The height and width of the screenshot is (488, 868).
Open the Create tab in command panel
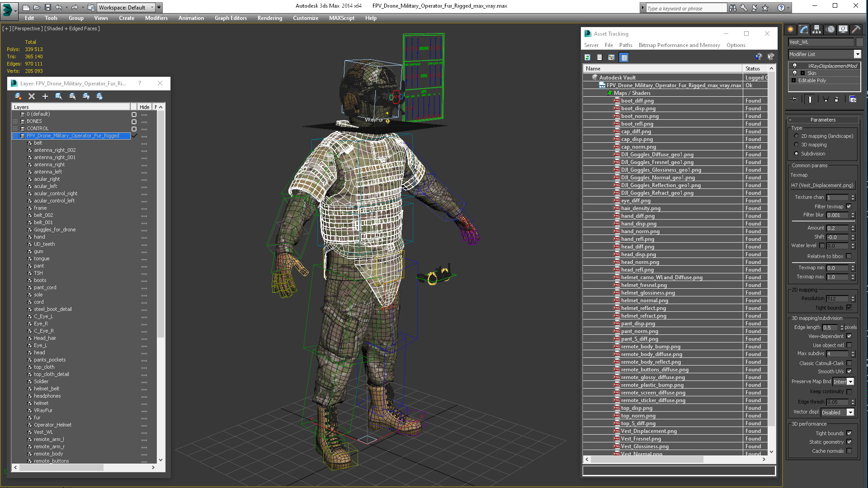point(791,29)
